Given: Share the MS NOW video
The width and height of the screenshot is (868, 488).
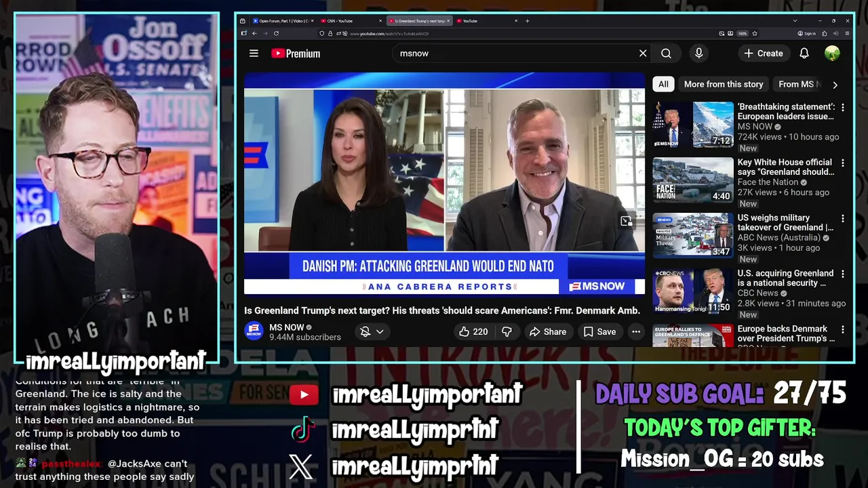Looking at the screenshot, I should (x=547, y=332).
